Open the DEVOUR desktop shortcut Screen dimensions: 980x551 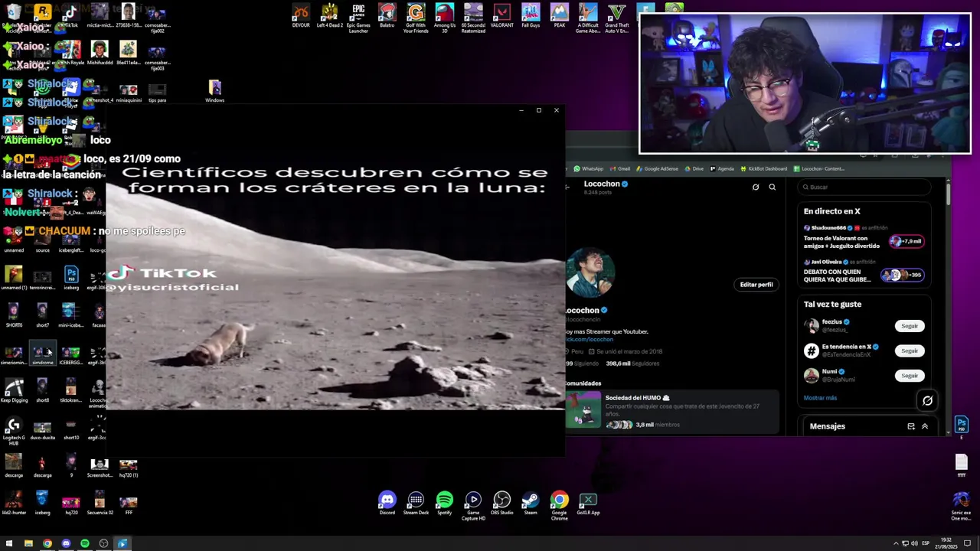tap(301, 16)
